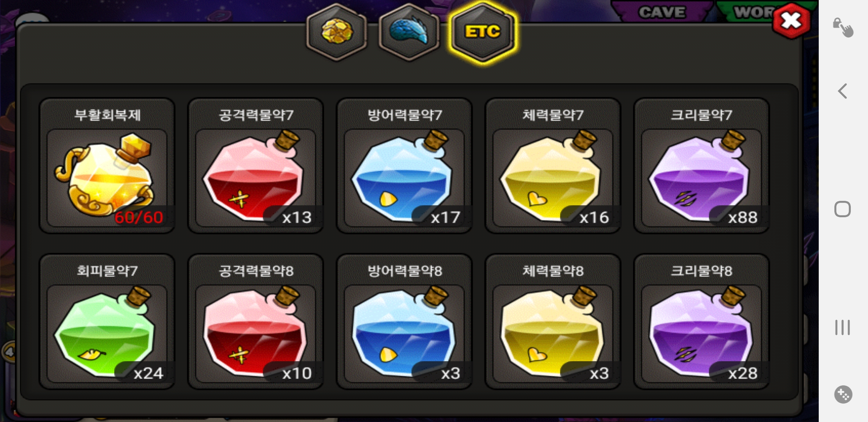The height and width of the screenshot is (422, 868).
Task: Select the yellow 체력물약8 potion
Action: tap(552, 322)
